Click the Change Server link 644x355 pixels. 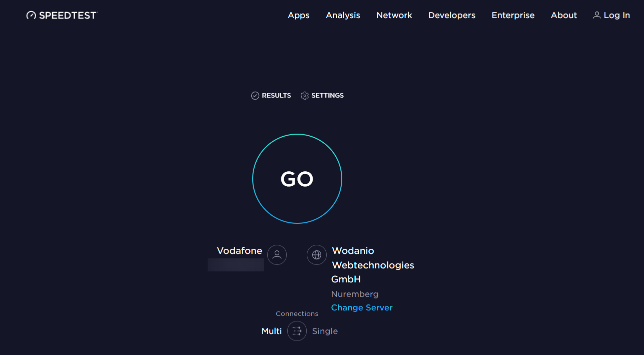(362, 307)
